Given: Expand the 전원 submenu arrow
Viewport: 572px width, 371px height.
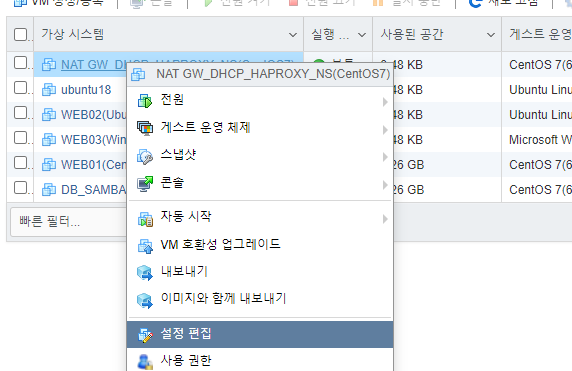Looking at the screenshot, I should [x=385, y=102].
